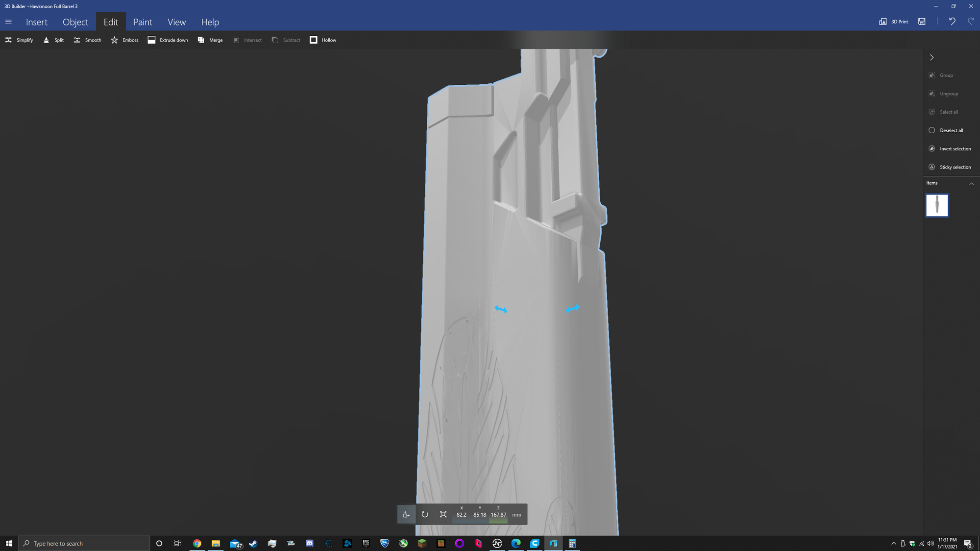Click Ungroup in the side panel
The width and height of the screenshot is (980, 551).
943,94
